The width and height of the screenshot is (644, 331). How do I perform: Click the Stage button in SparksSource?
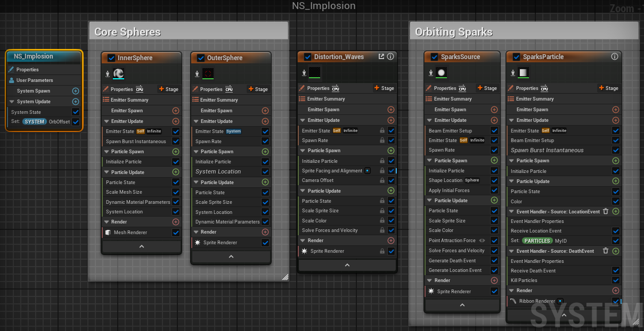[487, 88]
